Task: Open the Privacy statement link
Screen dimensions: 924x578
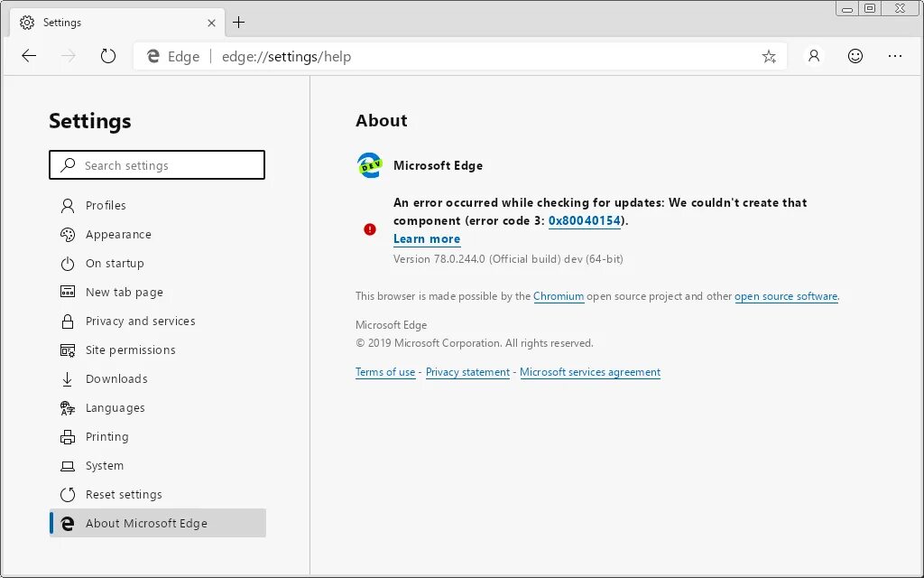Action: [468, 372]
